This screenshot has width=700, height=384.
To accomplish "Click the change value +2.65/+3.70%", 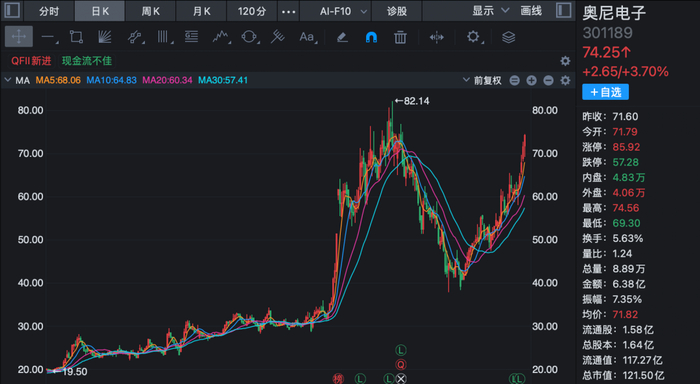I will click(x=625, y=71).
